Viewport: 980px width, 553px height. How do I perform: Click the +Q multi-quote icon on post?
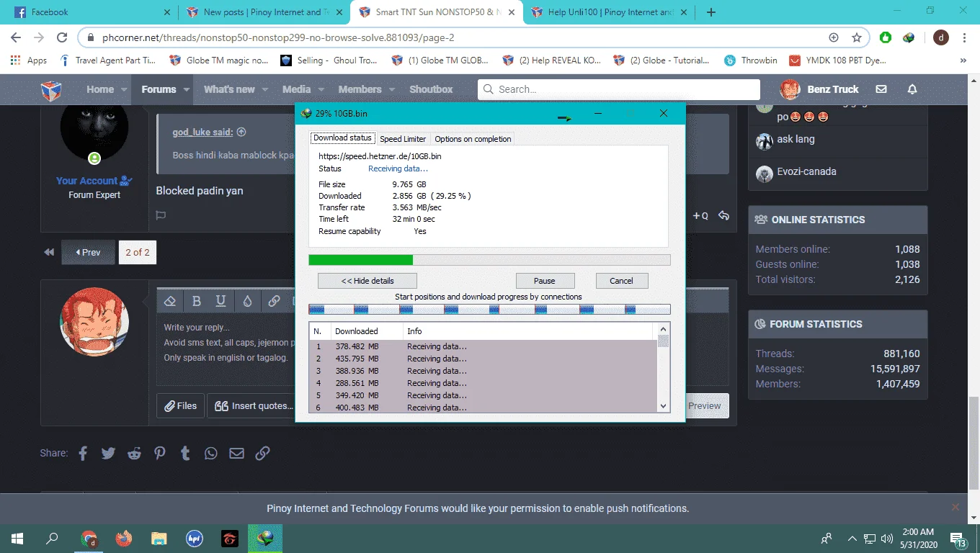[x=700, y=215]
